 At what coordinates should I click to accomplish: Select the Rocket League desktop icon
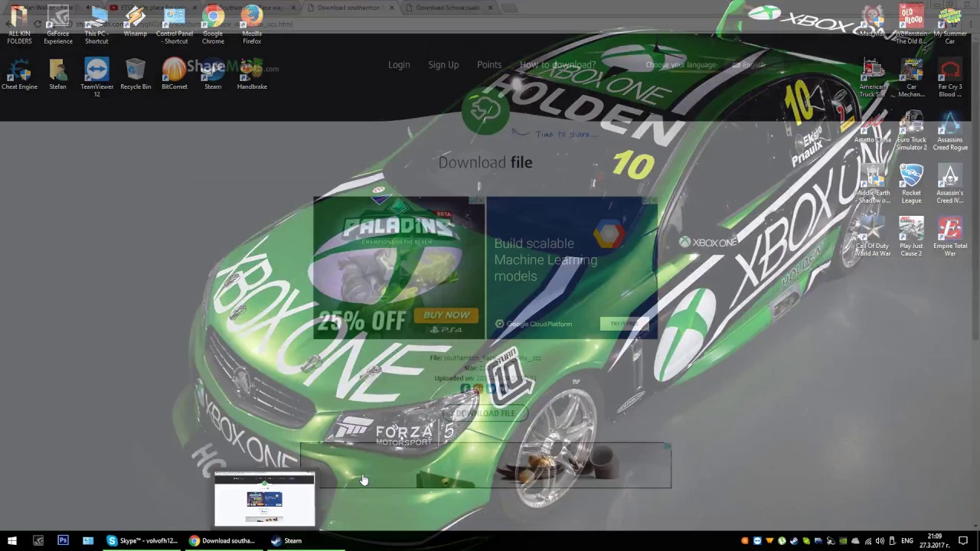click(x=911, y=184)
